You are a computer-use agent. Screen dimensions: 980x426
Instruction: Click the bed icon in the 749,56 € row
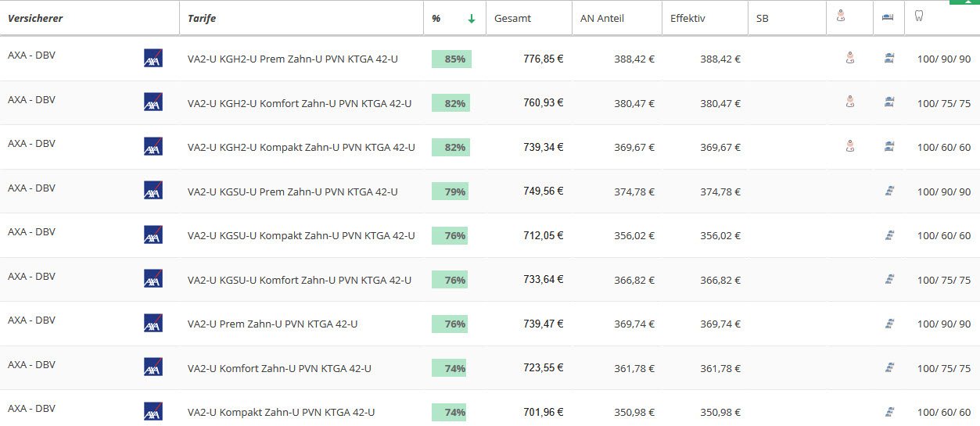click(x=888, y=191)
